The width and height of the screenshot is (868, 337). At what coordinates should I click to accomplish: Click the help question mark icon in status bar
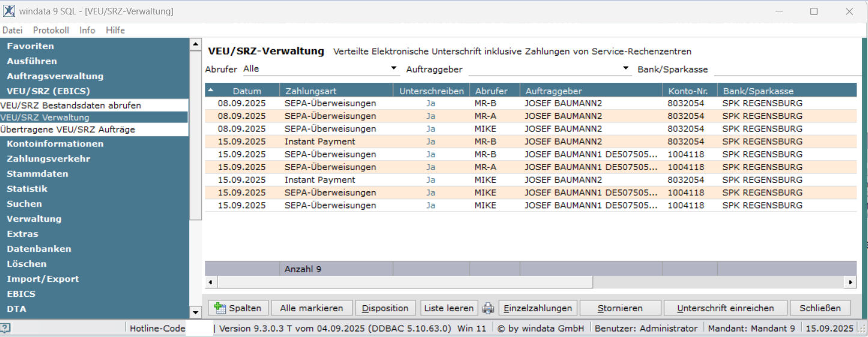pyautogui.click(x=5, y=328)
